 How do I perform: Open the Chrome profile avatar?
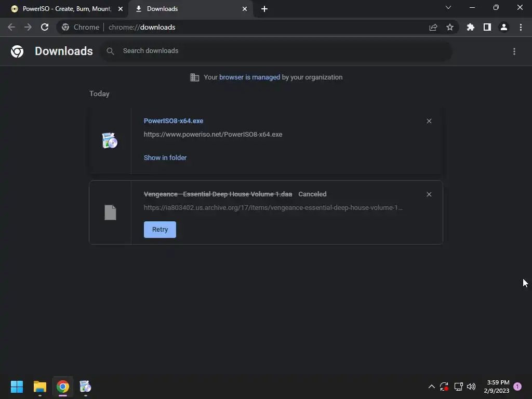(x=504, y=27)
